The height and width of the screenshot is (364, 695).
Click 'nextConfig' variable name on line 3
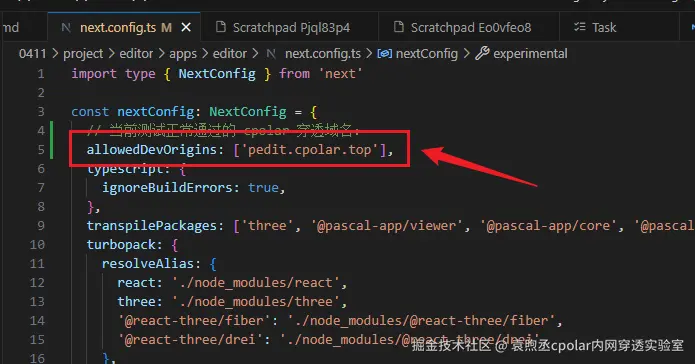[156, 112]
